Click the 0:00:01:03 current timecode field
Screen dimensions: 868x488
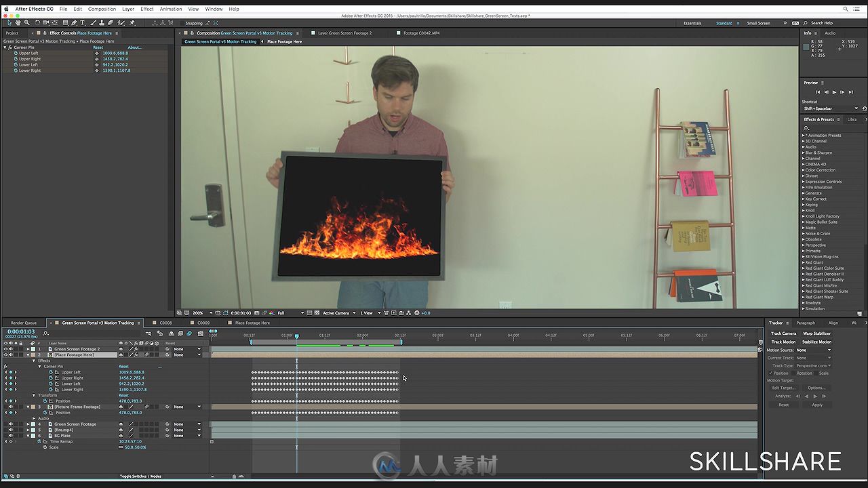21,331
